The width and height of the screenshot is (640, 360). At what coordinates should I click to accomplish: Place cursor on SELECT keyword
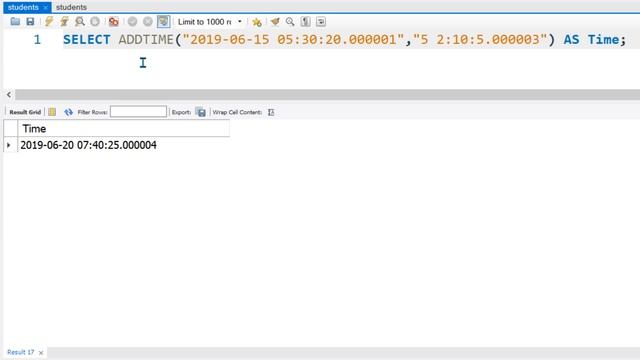coord(87,40)
